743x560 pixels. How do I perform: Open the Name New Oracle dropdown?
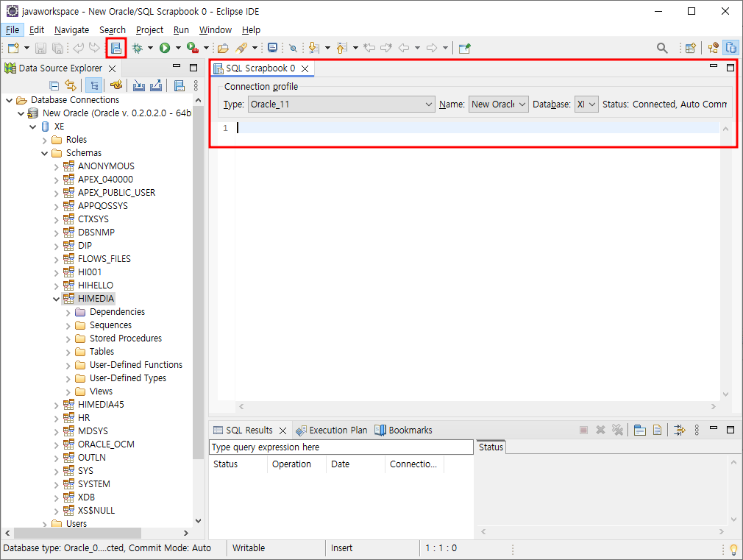[x=499, y=104]
